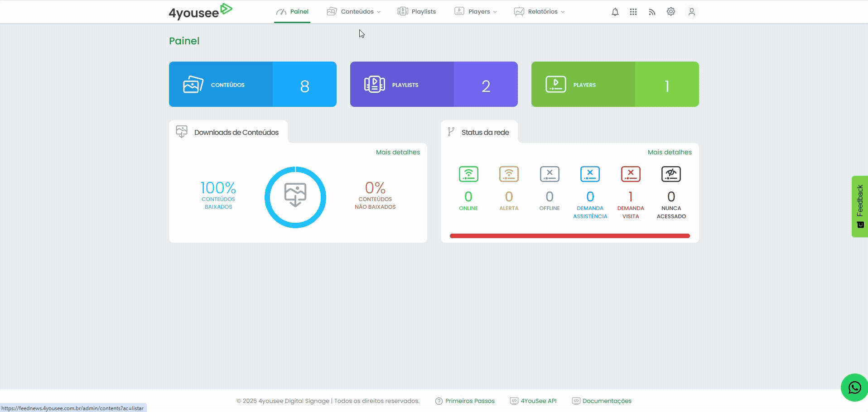The width and height of the screenshot is (868, 412).
Task: Go to the Painel tab
Action: coord(292,12)
